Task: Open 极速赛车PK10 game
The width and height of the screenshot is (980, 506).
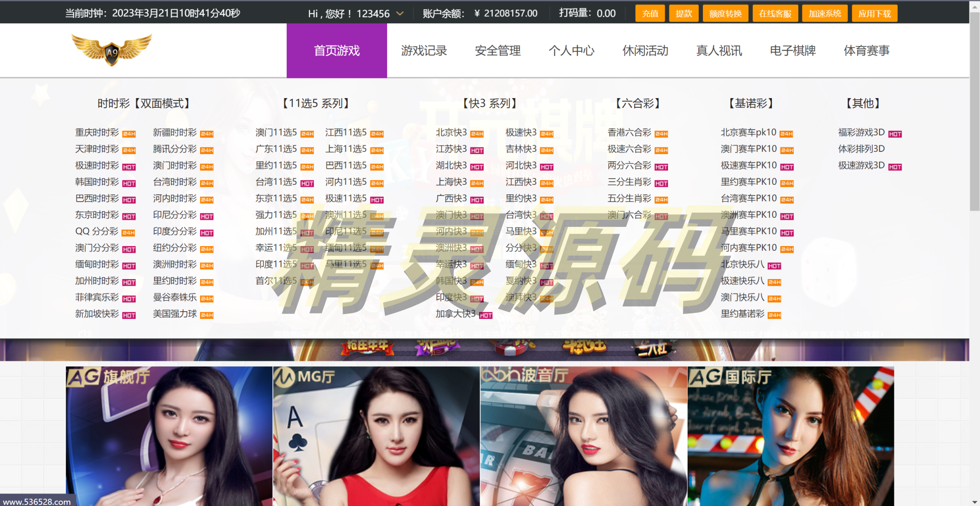Action: pos(749,166)
